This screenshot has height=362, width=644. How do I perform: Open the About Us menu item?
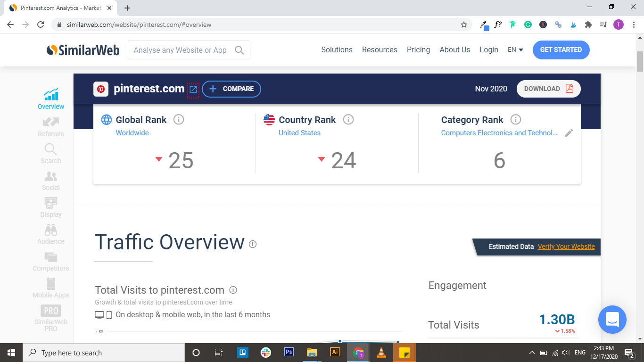click(x=455, y=50)
